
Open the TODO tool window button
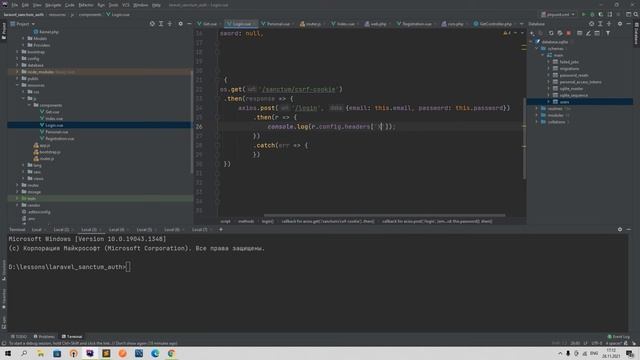point(18,337)
